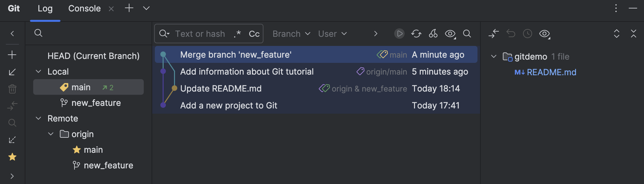Collapse the origin remote folder
This screenshot has height=184, width=644.
tap(51, 134)
